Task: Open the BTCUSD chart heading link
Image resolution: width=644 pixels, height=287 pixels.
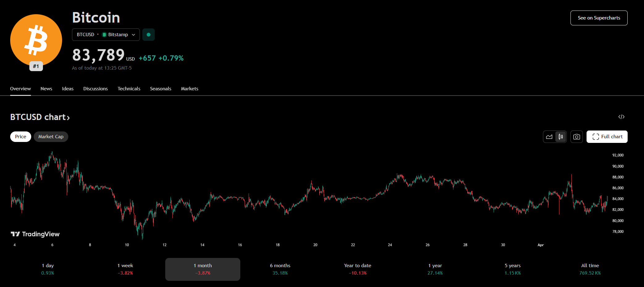Action: pyautogui.click(x=40, y=117)
